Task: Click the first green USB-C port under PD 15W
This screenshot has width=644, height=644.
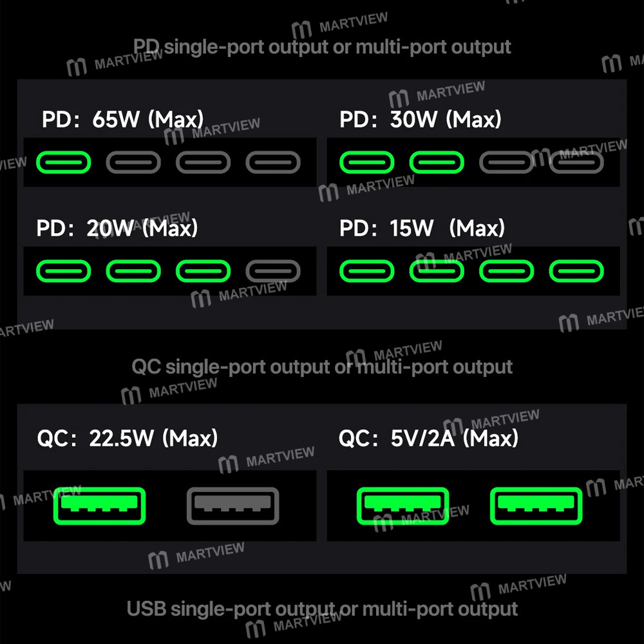Action: pos(367,271)
